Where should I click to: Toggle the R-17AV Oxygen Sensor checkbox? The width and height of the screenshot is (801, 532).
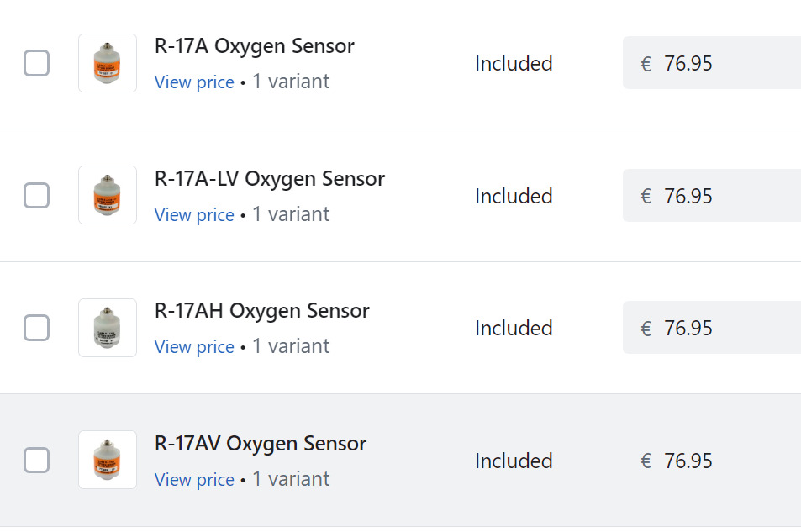[x=36, y=461]
